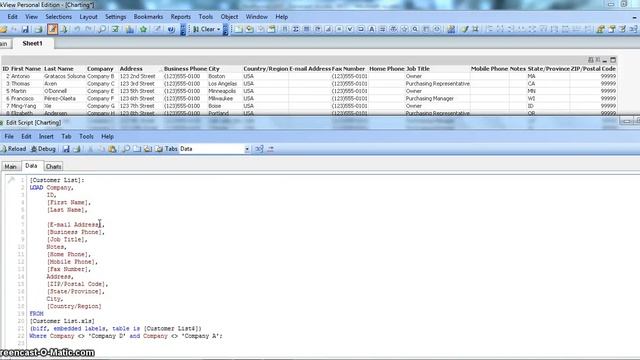Select the Data script tab
The height and width of the screenshot is (360, 640).
coord(31,166)
